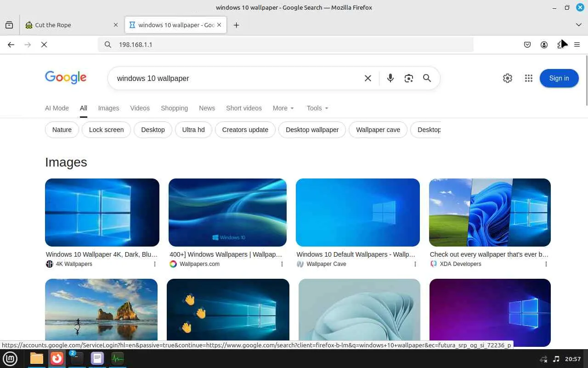Open the Wallpapers.com swirl image thumbnail
The width and height of the screenshot is (588, 368).
(x=227, y=213)
